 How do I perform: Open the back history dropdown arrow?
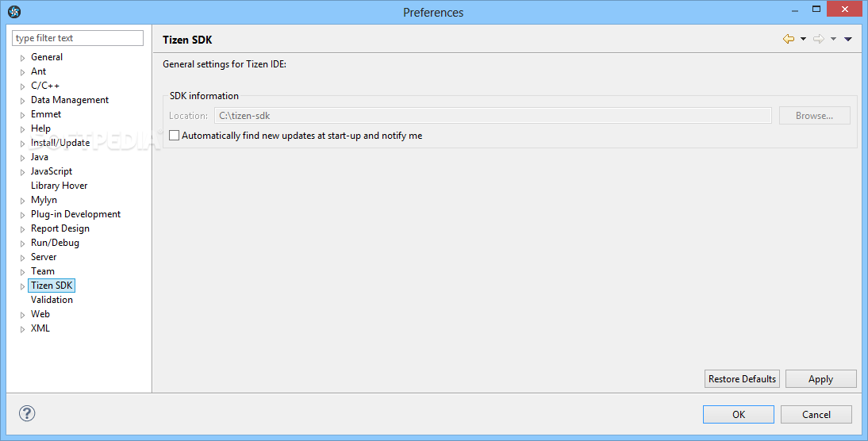(803, 39)
